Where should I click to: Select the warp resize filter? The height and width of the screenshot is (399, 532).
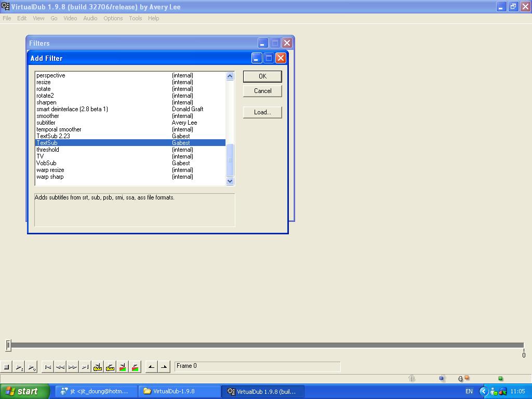point(130,170)
